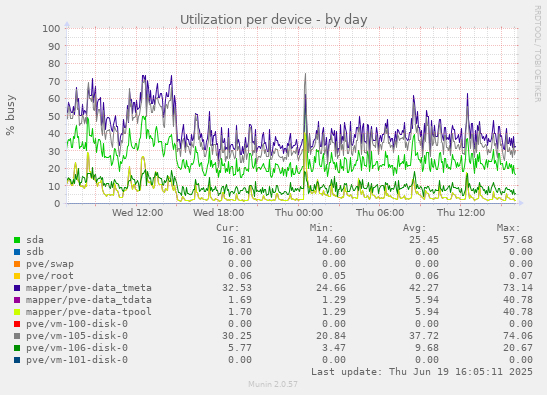This screenshot has height=395, width=547.
Task: Click the blue sdb legend color swatch
Action: coord(17,252)
